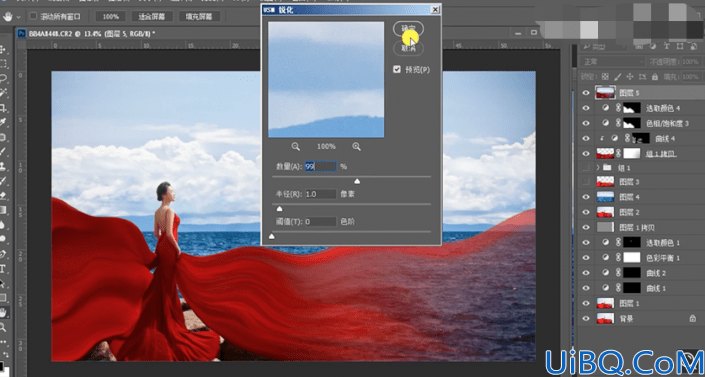
Task: Click the 阈值(T) threshold input field
Action: [x=321, y=221]
